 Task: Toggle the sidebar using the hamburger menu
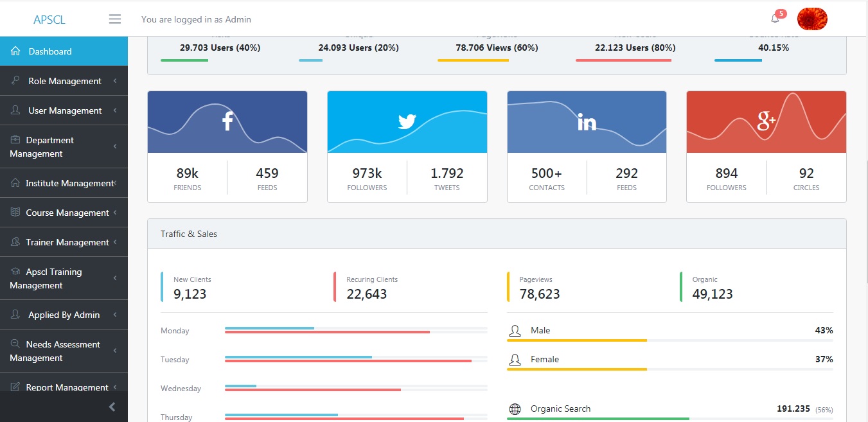[114, 19]
